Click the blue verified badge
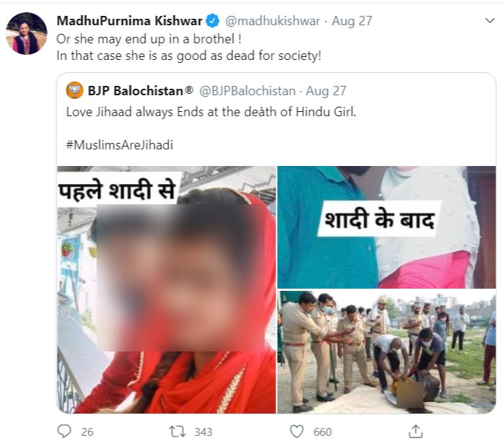504x446 pixels. pos(213,21)
